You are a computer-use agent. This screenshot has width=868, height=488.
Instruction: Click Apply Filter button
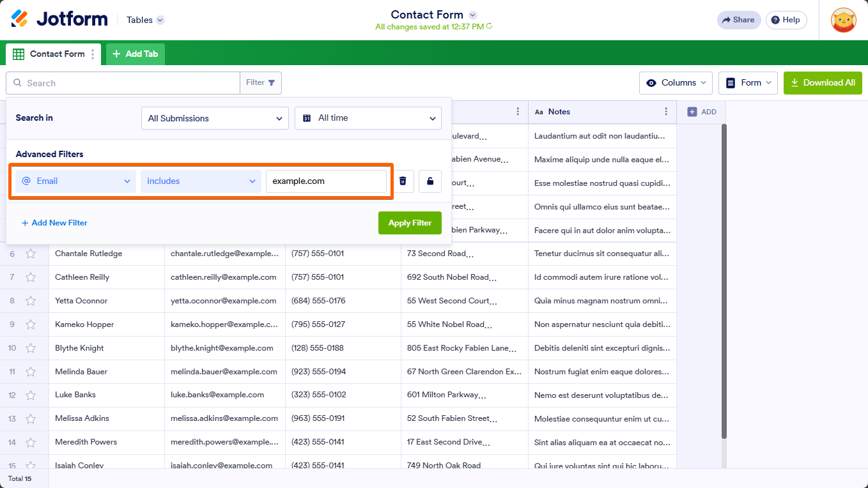(410, 223)
